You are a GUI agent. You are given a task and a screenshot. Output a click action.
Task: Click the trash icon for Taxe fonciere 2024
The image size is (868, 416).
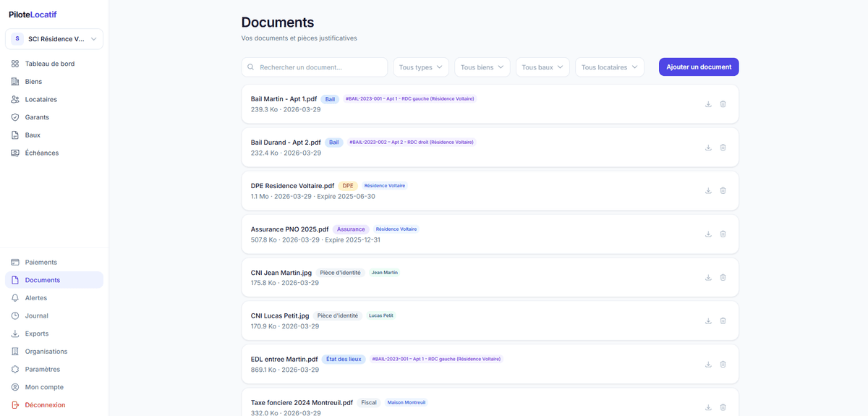click(x=723, y=407)
